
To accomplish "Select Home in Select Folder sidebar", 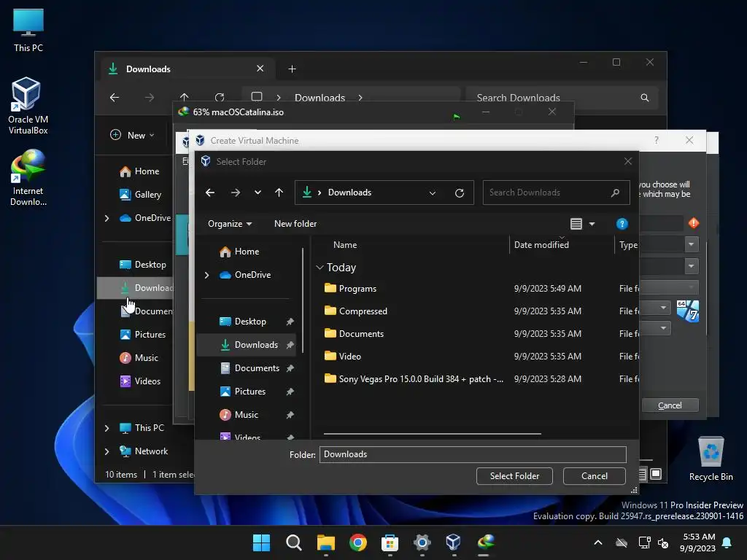I will tap(247, 252).
